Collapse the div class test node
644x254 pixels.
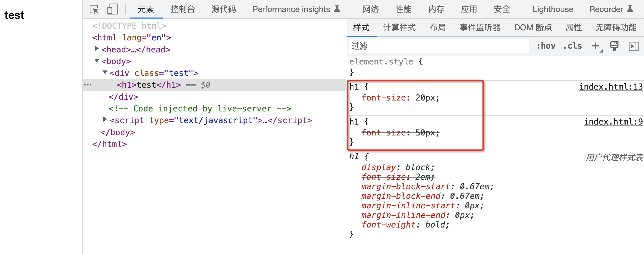tap(105, 72)
